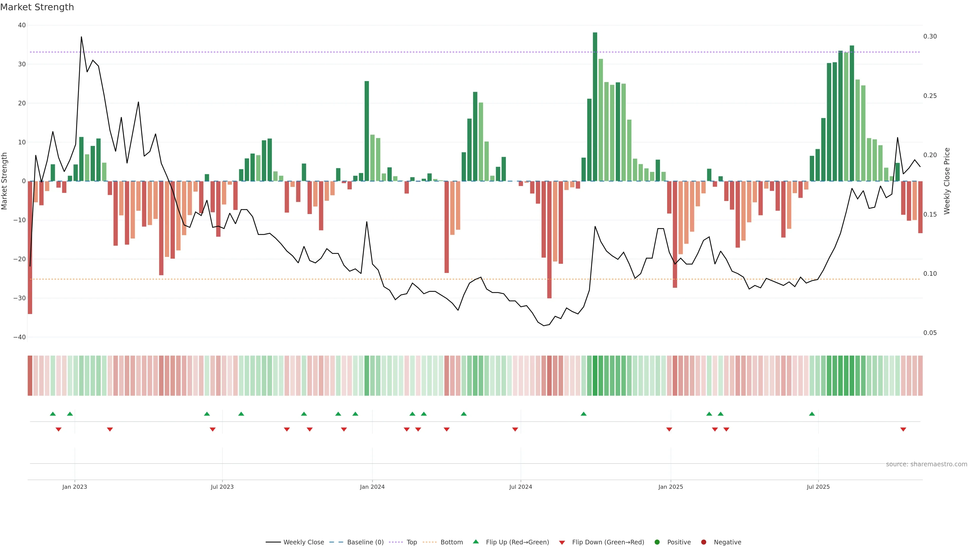Click the Flip Down red triangle legend icon

pyautogui.click(x=562, y=543)
